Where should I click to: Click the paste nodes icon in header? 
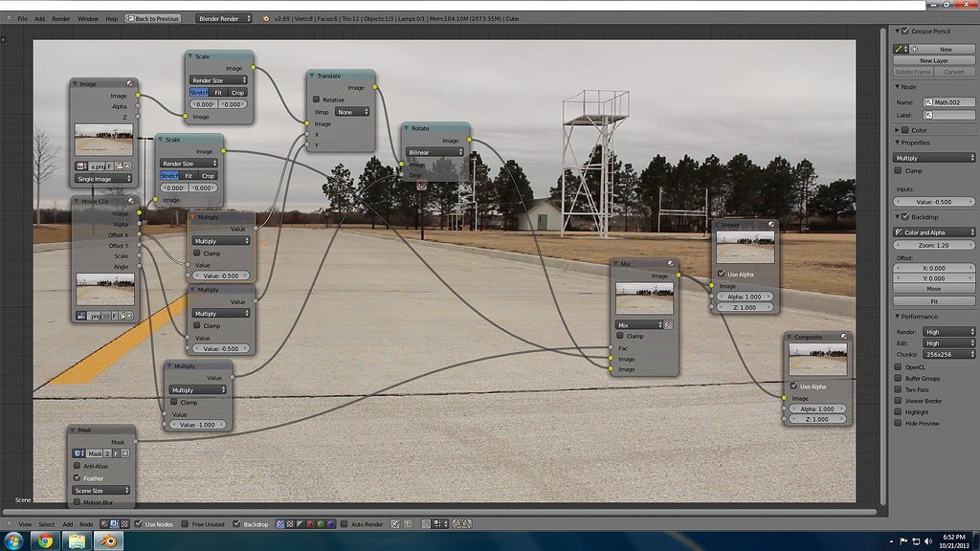[466, 524]
